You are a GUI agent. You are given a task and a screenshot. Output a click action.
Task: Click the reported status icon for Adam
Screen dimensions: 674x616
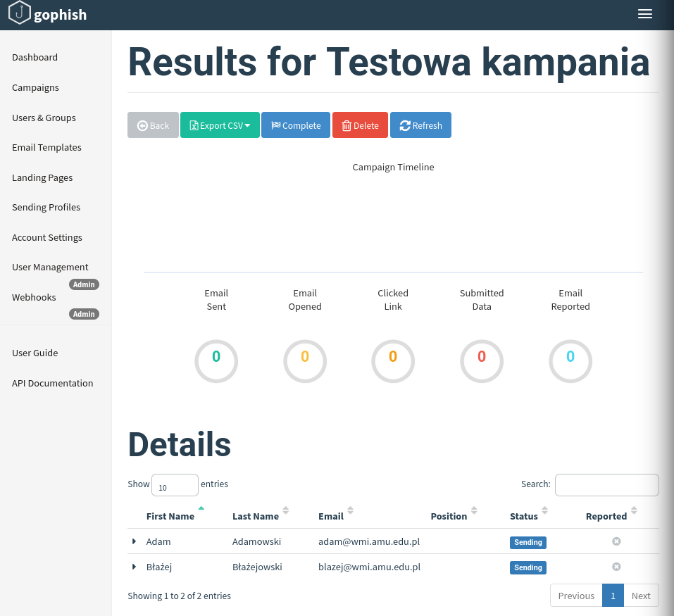point(616,541)
